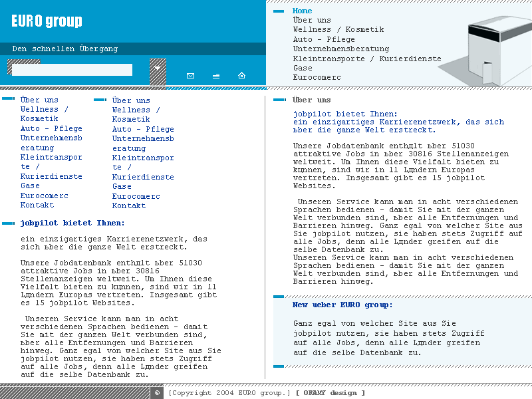
Task: Click the hatched search arrow button
Action: click(158, 72)
